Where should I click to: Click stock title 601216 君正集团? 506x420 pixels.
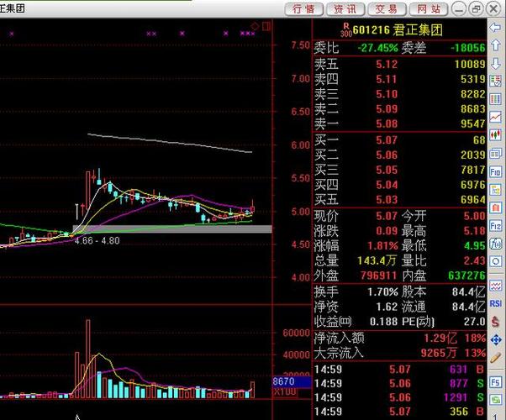point(398,30)
